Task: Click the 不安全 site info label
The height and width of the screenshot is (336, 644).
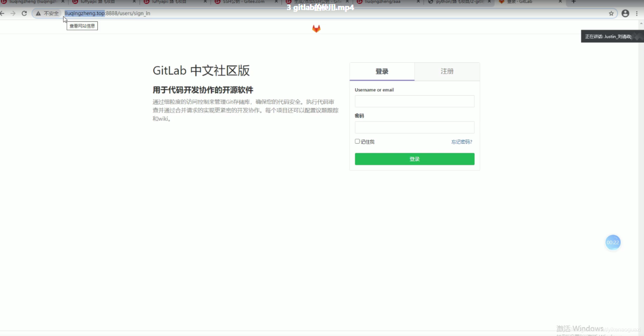Action: (x=51, y=13)
